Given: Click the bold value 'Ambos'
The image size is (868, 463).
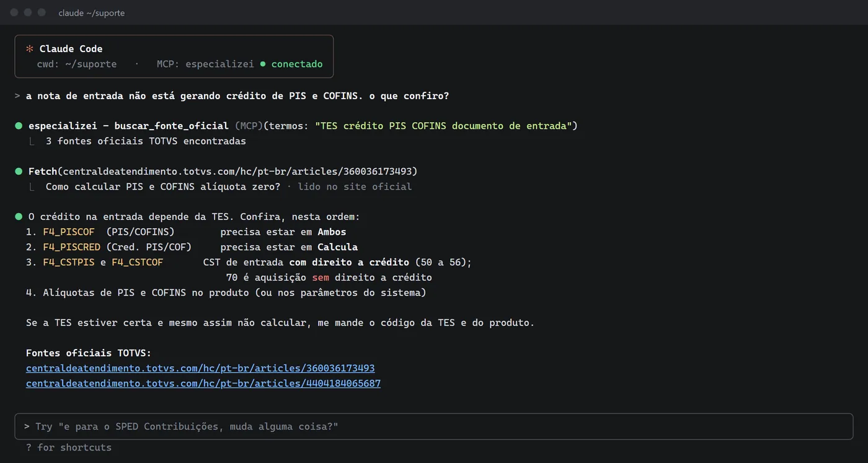Looking at the screenshot, I should click(x=332, y=232).
